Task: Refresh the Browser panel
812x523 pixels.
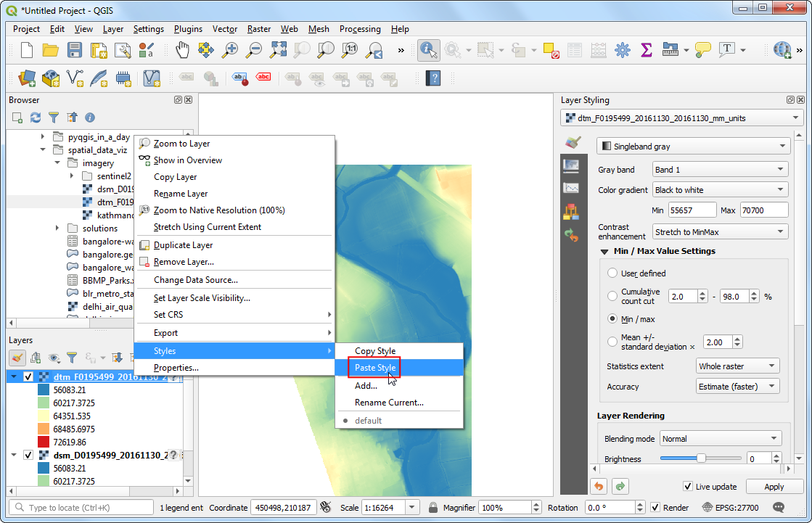Action: 36,118
